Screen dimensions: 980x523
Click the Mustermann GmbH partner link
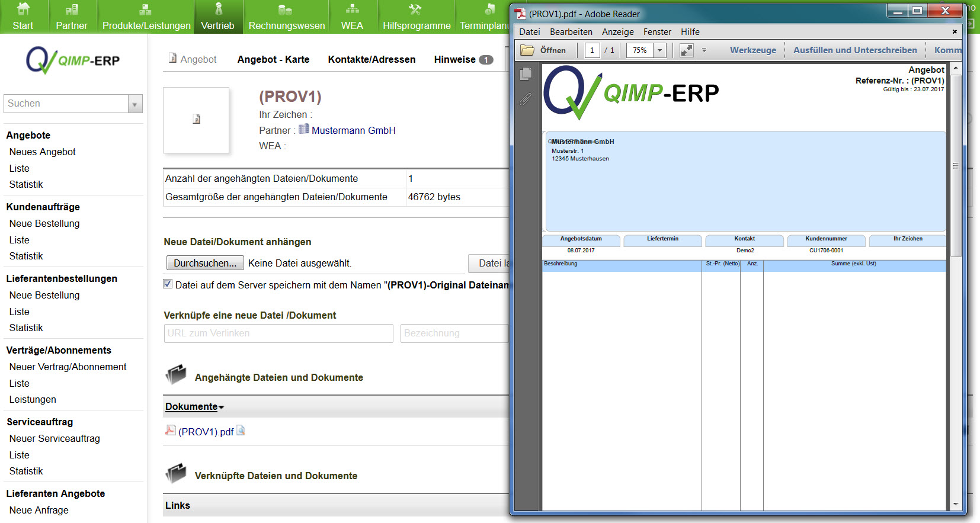353,130
